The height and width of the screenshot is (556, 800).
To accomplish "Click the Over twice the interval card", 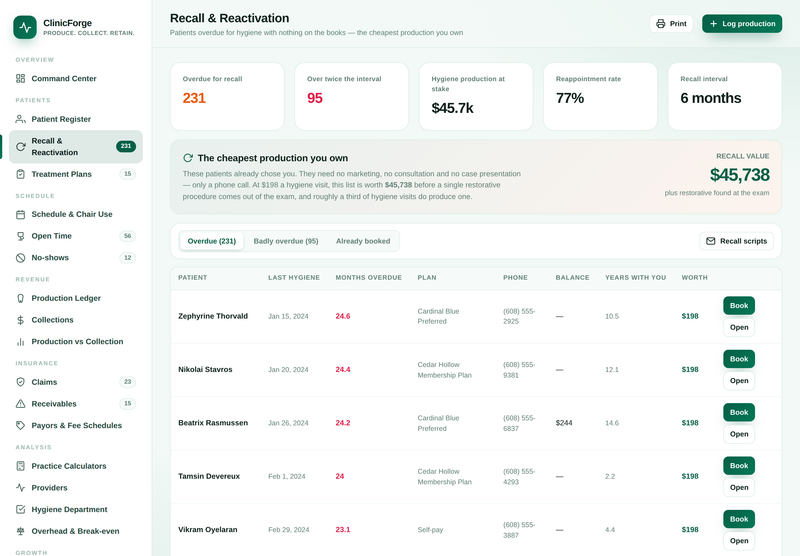I will (x=352, y=96).
